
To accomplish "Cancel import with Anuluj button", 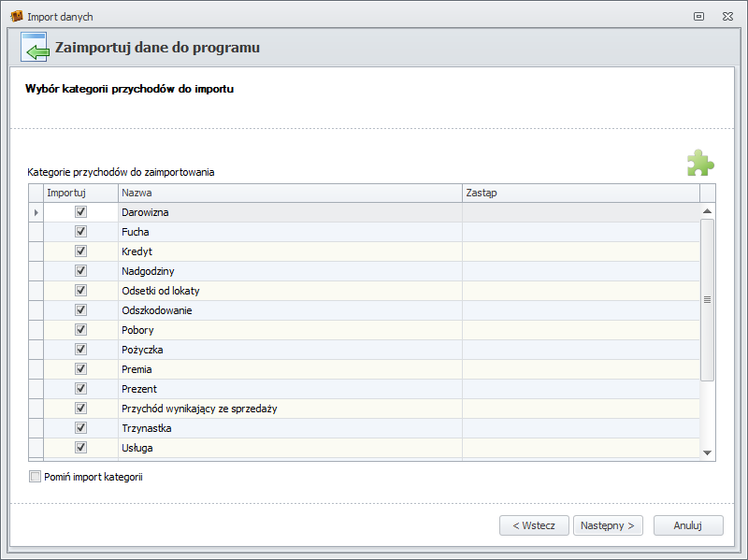I will (x=688, y=525).
